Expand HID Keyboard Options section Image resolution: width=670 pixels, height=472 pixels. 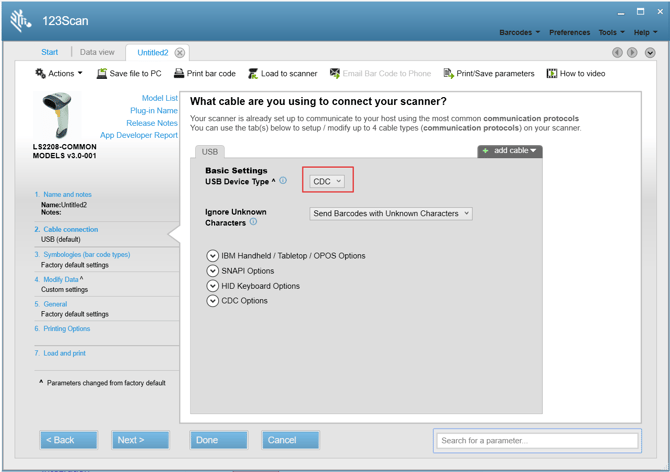[213, 286]
